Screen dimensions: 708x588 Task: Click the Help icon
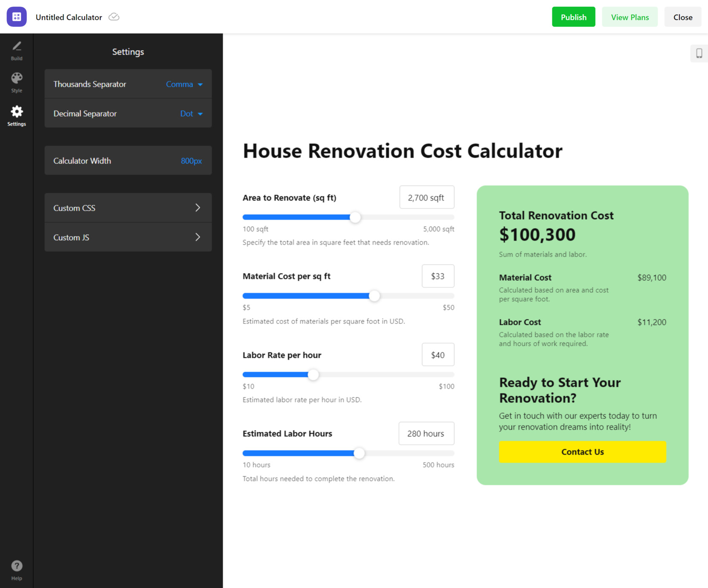pos(17,566)
